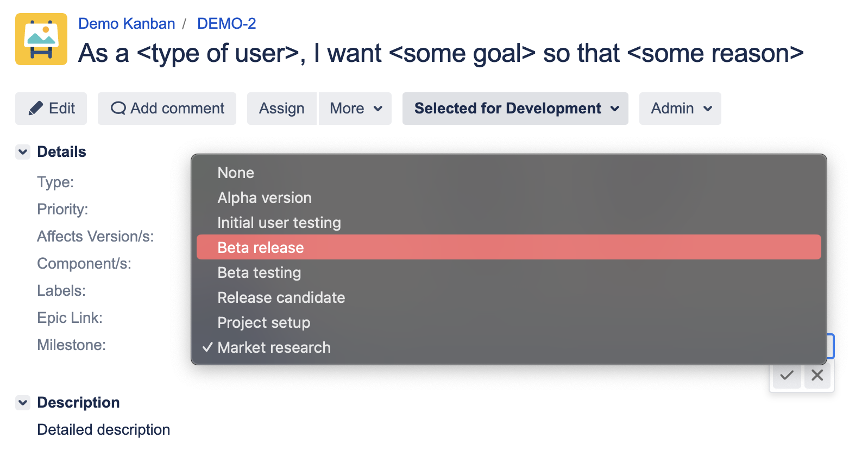868x457 pixels.
Task: Open the Admin dropdown menu
Action: [x=680, y=109]
